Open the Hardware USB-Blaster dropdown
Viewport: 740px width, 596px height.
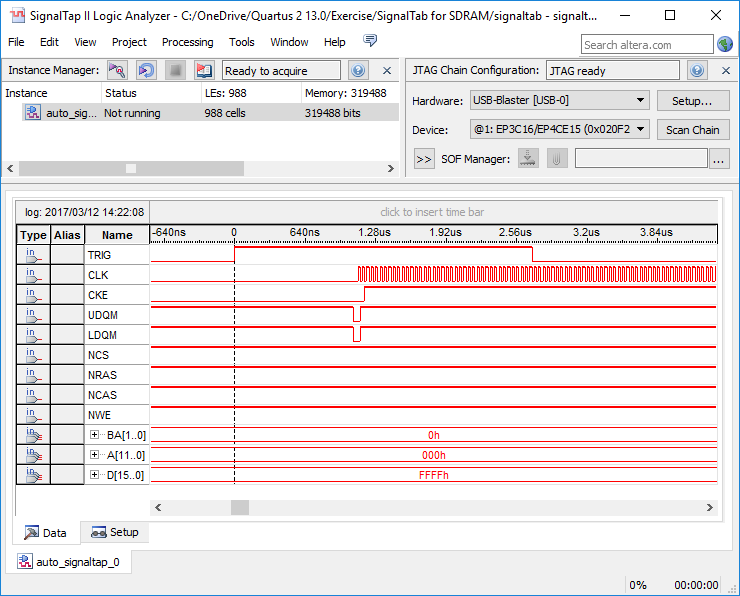click(641, 101)
